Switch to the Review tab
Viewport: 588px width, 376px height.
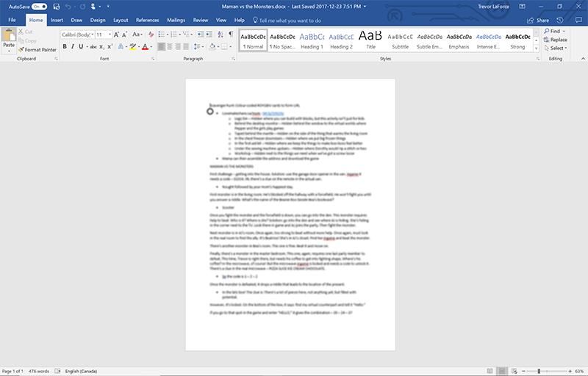click(201, 21)
